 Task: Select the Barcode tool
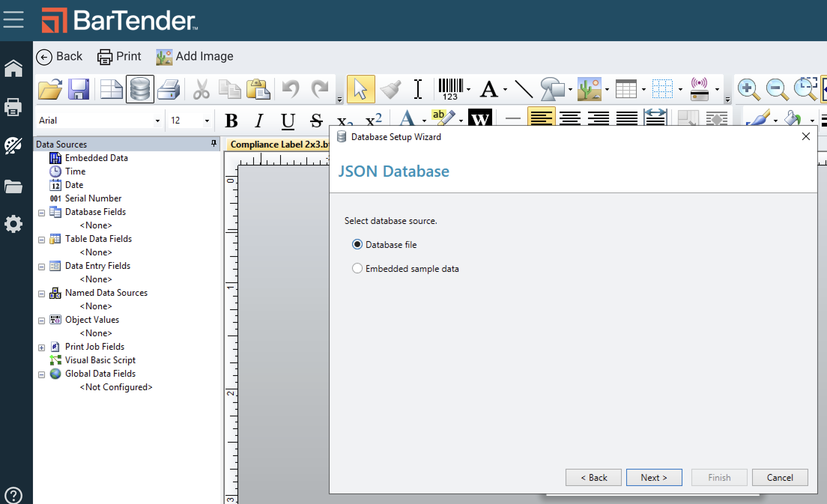(451, 89)
